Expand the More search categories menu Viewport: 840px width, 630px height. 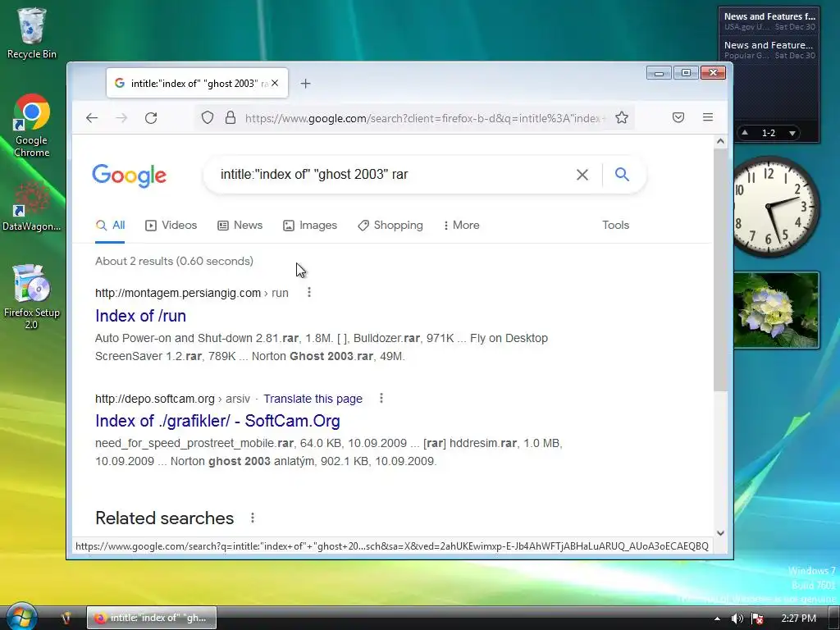pos(461,226)
